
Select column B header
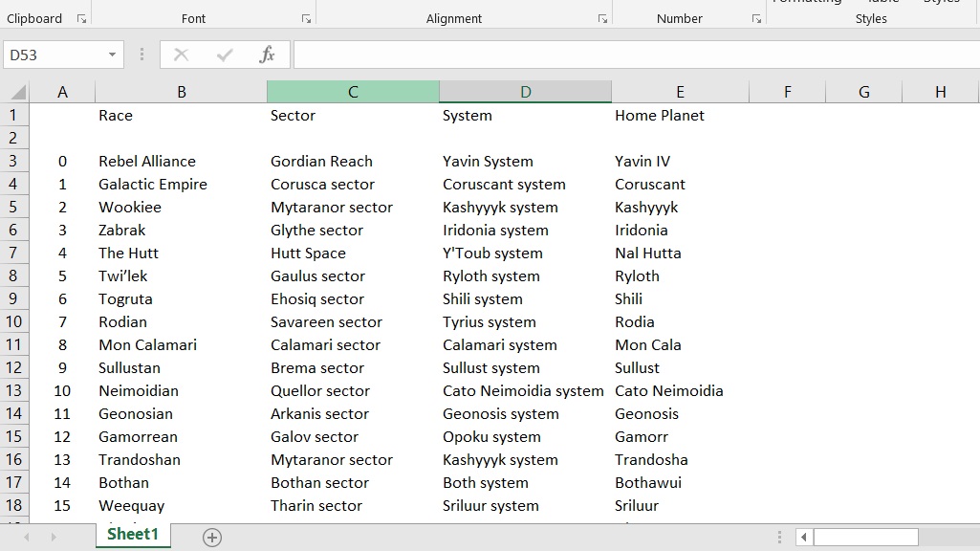182,92
